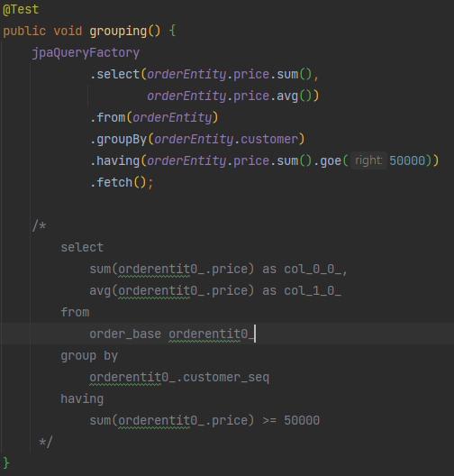Click the grouping method name
Image resolution: width=454 pixels, height=476 pixels.
[x=118, y=32]
